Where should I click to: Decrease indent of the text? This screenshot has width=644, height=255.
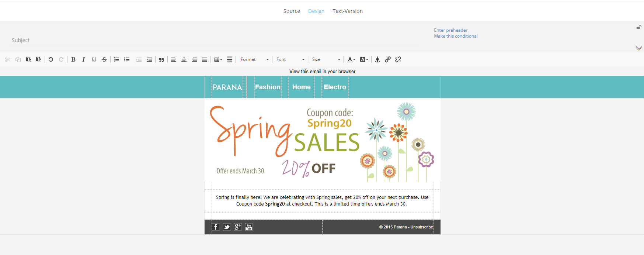[139, 59]
